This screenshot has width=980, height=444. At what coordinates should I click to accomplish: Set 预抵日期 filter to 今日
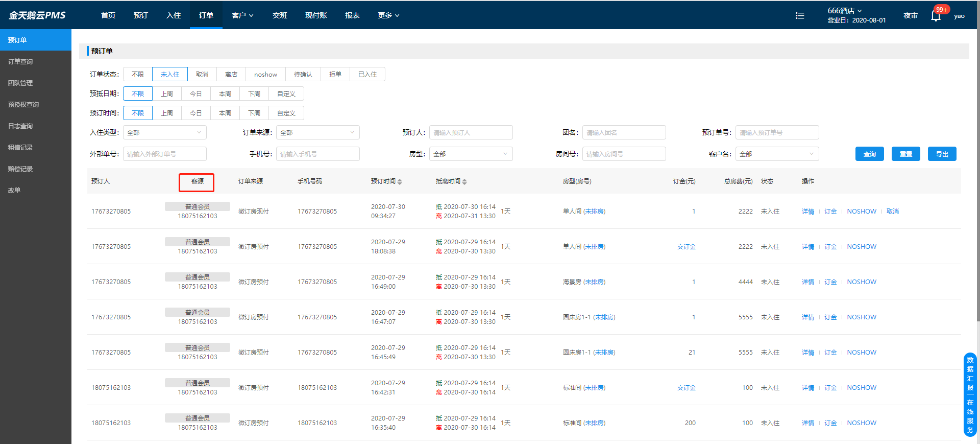point(196,94)
